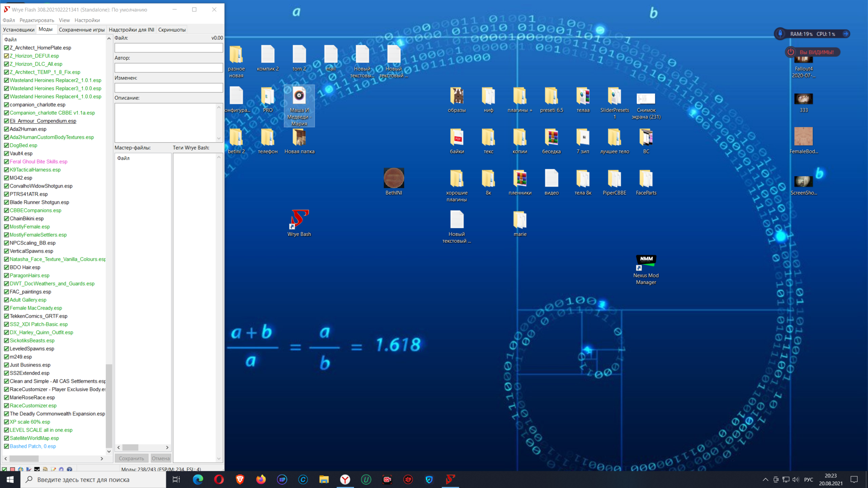Click the Вы ВИДИМЫ power button widget

point(791,52)
